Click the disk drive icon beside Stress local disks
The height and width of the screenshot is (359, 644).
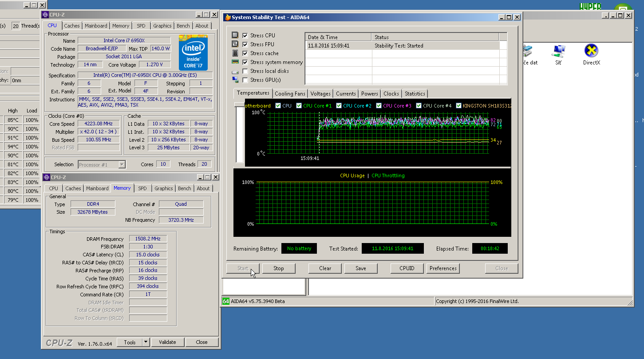click(235, 72)
